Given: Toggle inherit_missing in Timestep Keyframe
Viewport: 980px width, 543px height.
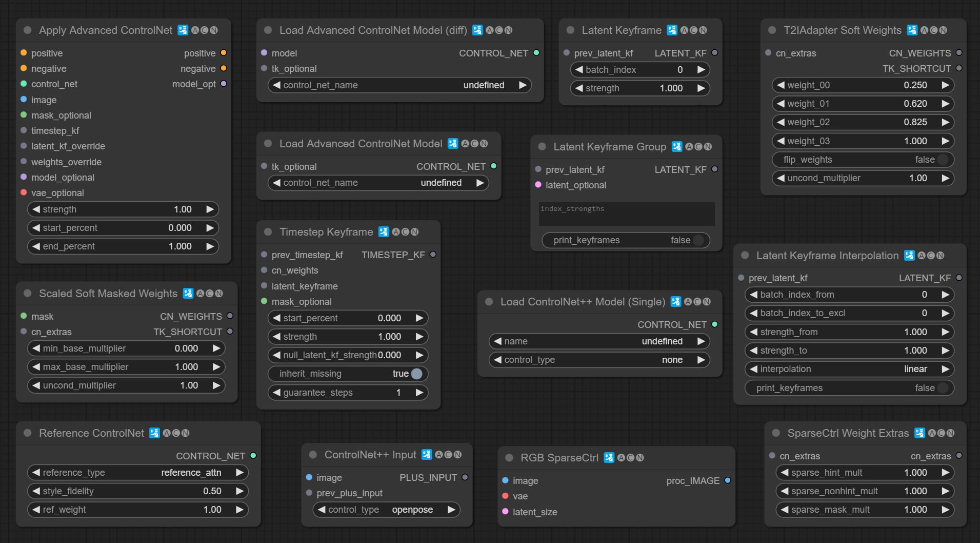Looking at the screenshot, I should click(348, 374).
